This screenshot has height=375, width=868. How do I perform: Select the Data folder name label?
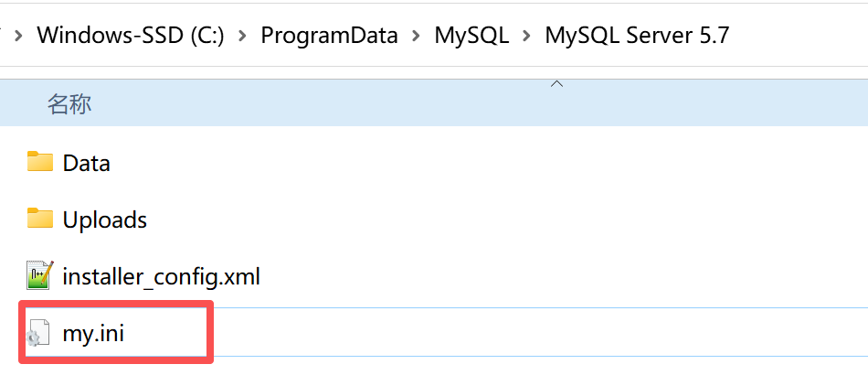coord(87,164)
